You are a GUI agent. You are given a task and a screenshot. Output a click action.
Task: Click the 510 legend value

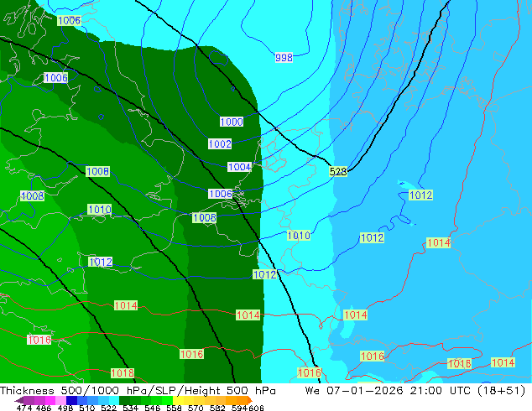click(87, 408)
